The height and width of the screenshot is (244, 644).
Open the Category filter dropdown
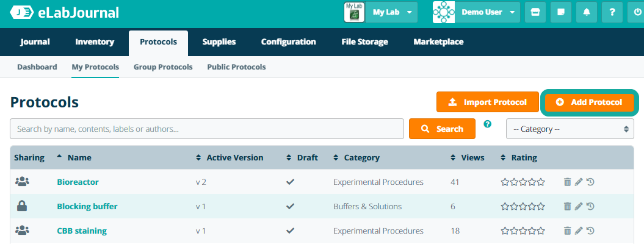[570, 129]
